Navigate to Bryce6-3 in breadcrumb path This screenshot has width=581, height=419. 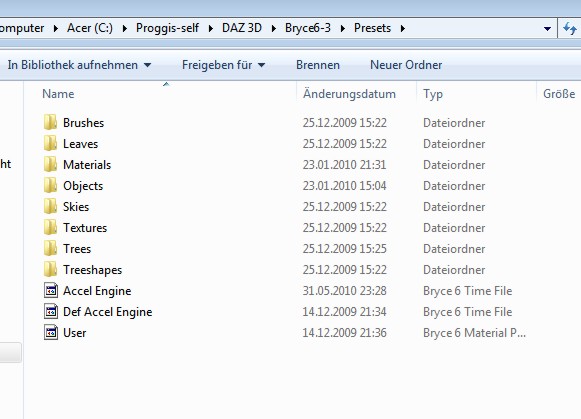[308, 28]
